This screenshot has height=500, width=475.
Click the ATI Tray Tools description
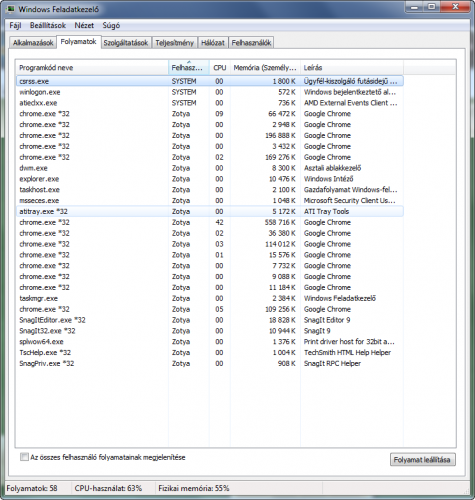tap(326, 211)
